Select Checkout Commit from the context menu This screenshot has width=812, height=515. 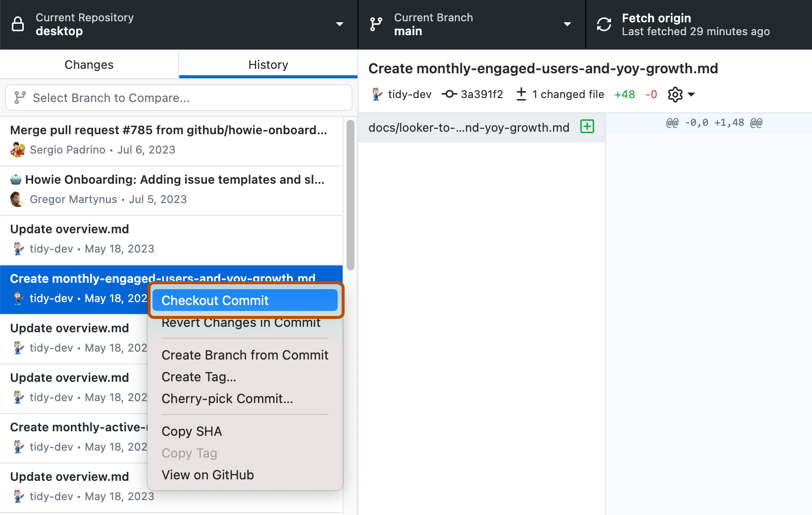click(215, 300)
